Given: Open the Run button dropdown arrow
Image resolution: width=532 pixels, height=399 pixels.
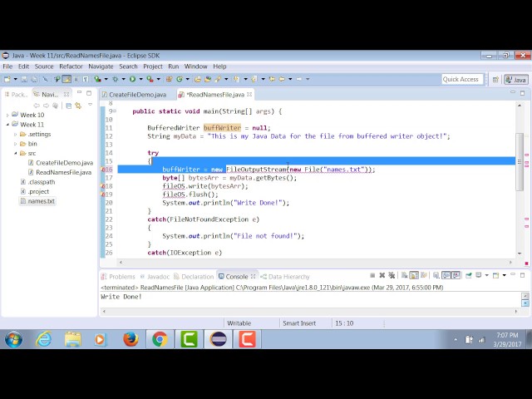Looking at the screenshot, I should point(140,79).
